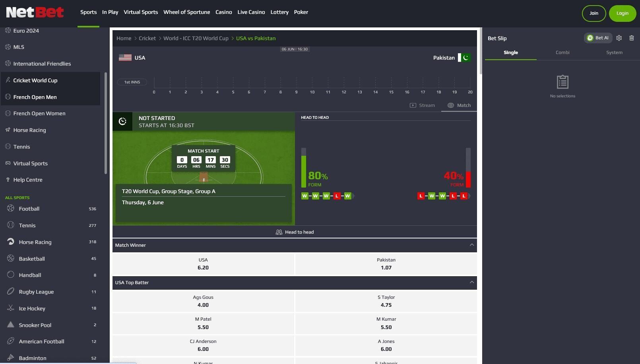
Task: Click the Badminton icon
Action: click(11, 358)
